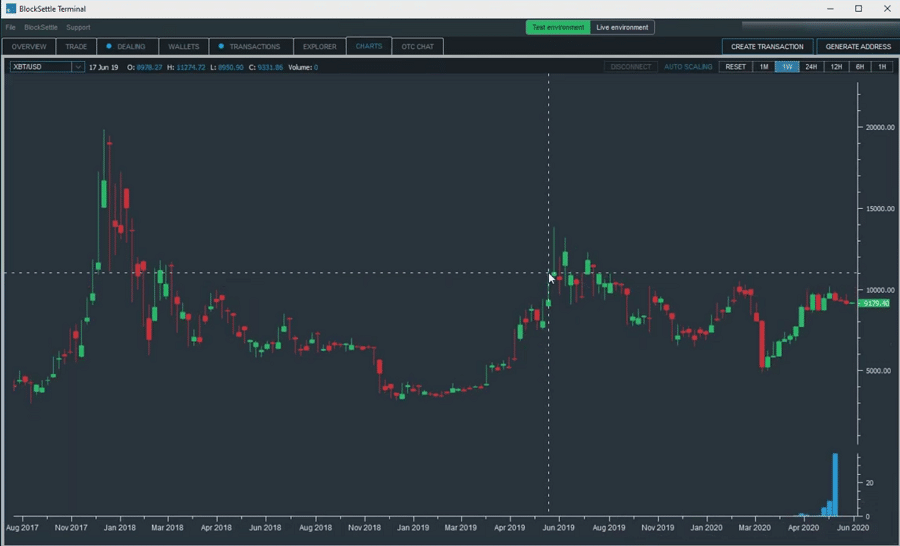Switch to Live environment
Image resolution: width=900 pixels, height=546 pixels.
[622, 27]
